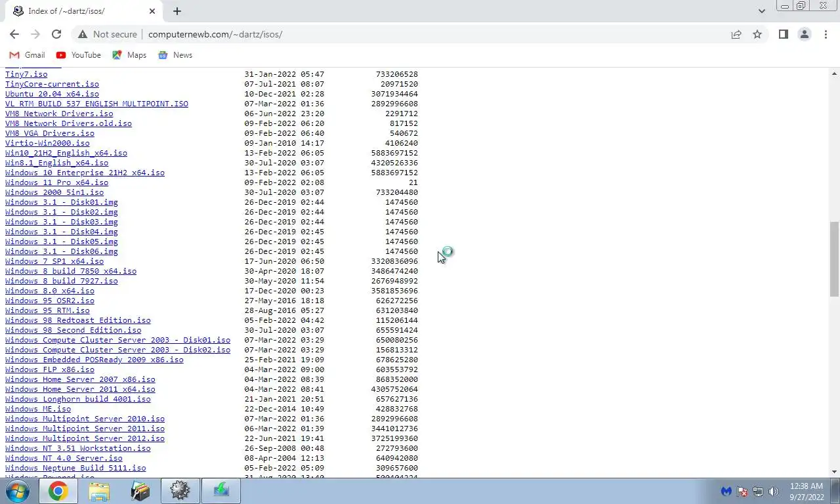This screenshot has width=840, height=504.
Task: Open the YouTube bookmark
Action: tap(79, 55)
